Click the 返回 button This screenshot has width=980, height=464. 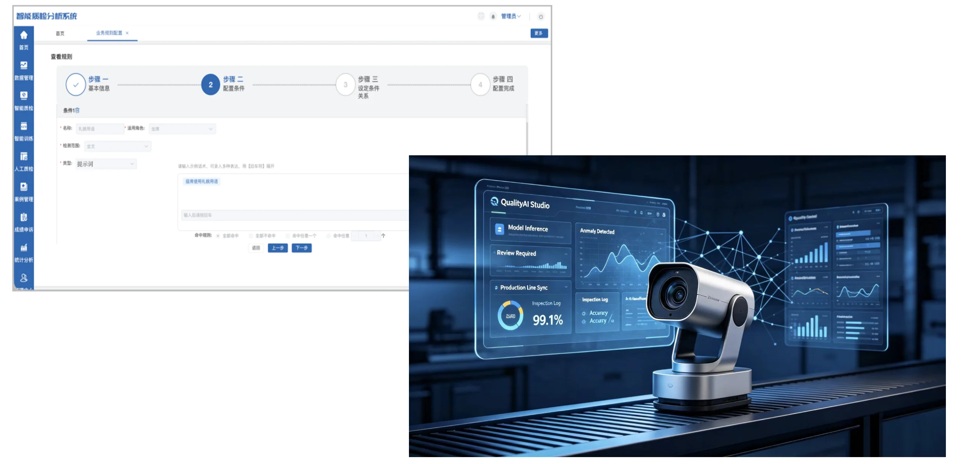coord(256,248)
